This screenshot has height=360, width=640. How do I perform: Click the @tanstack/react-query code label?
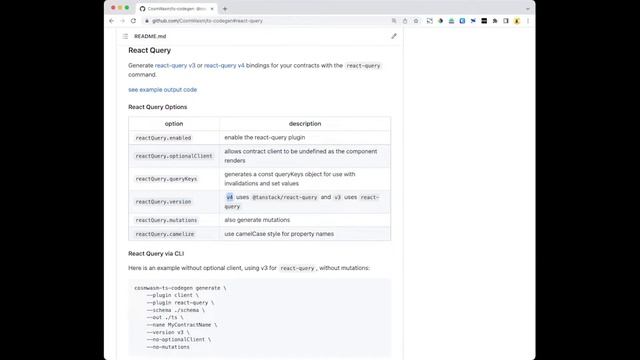tap(284, 197)
